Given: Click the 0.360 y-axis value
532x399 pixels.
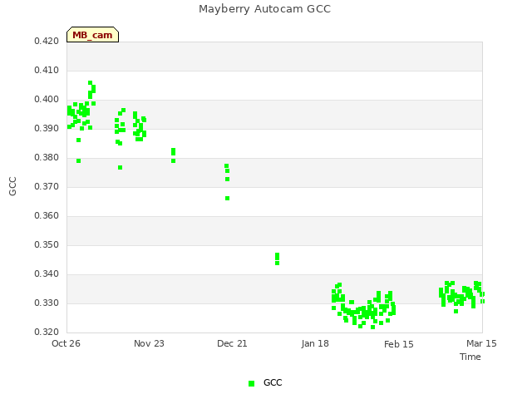Looking at the screenshot, I should 47,216.
